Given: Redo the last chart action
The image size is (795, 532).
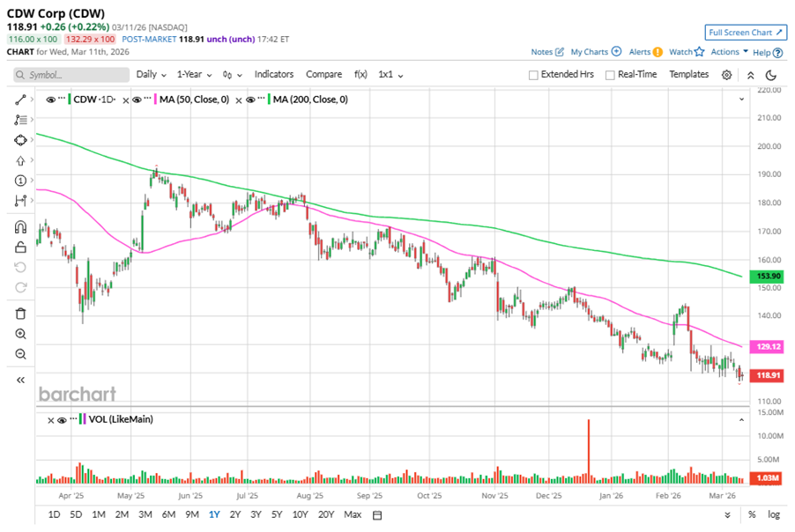Looking at the screenshot, I should click(x=20, y=287).
